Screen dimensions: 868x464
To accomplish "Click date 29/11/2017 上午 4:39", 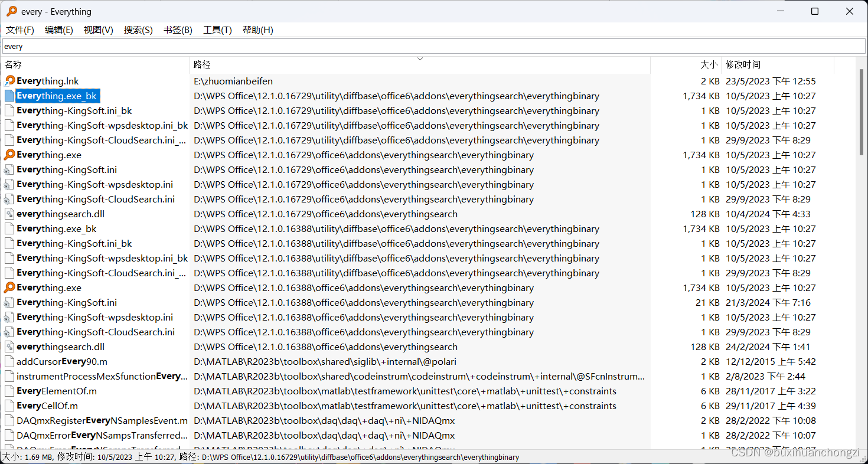I will [x=771, y=406].
